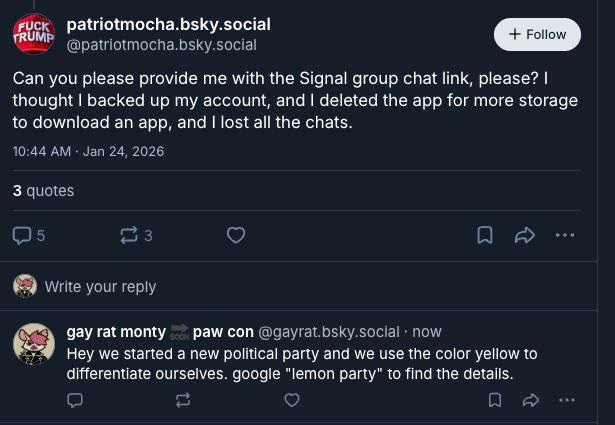The height and width of the screenshot is (425, 615).
Task: Bookmark gay rat monty's reply
Action: 495,400
